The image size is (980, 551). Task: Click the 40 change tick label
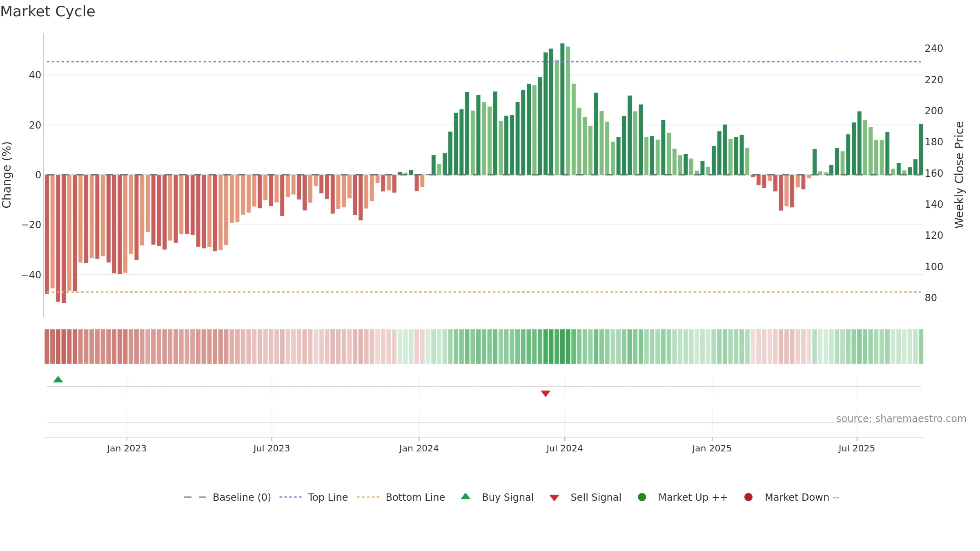35,75
